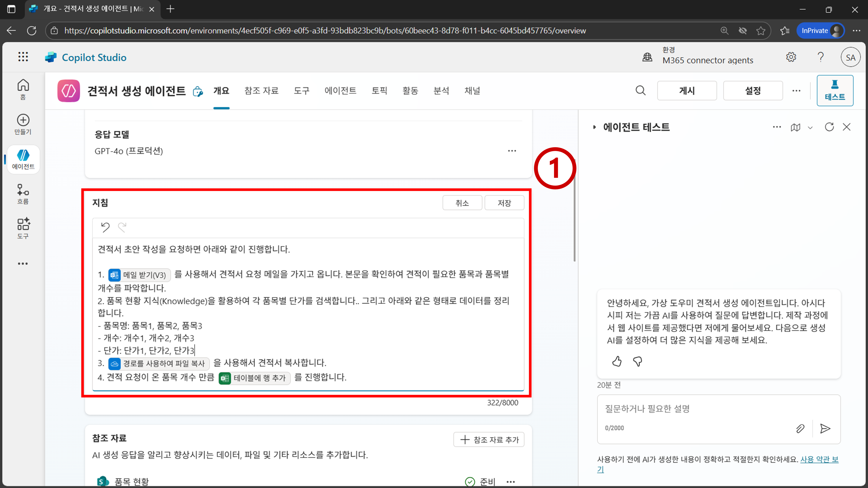Viewport: 868px width, 488px height.
Task: Click the thumbs up icon on greeting message
Action: click(617, 361)
